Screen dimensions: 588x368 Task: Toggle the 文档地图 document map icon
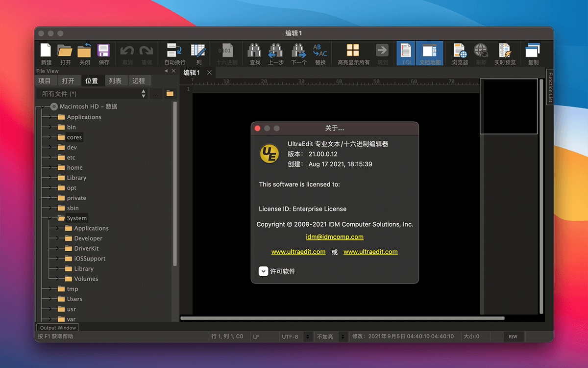pyautogui.click(x=430, y=52)
